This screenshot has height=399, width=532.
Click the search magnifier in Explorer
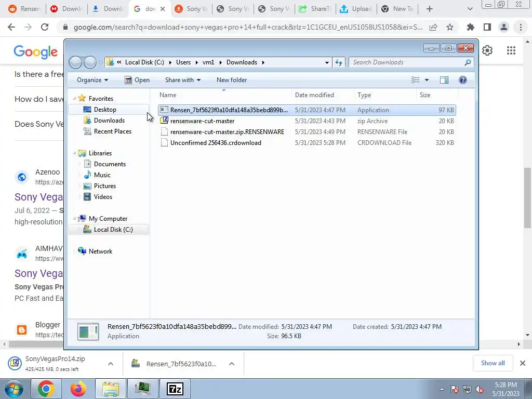click(x=468, y=62)
